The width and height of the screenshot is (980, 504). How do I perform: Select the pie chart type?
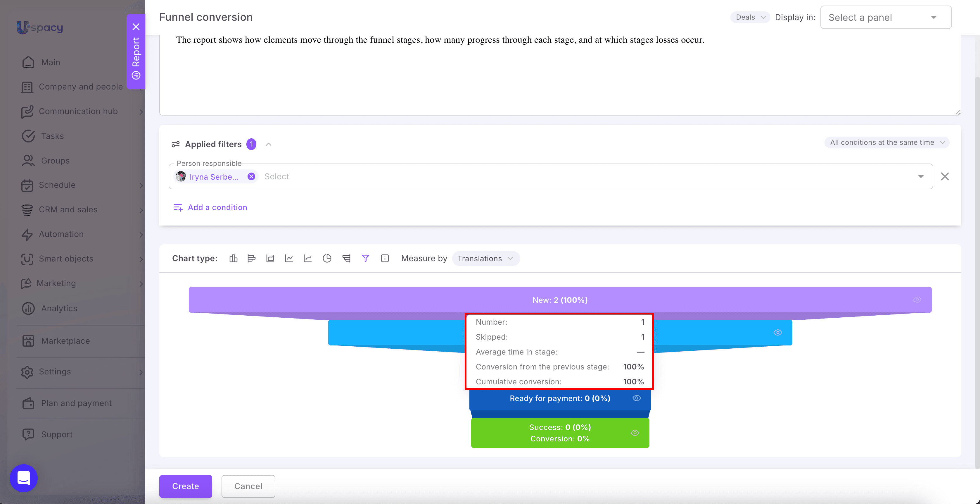point(327,259)
